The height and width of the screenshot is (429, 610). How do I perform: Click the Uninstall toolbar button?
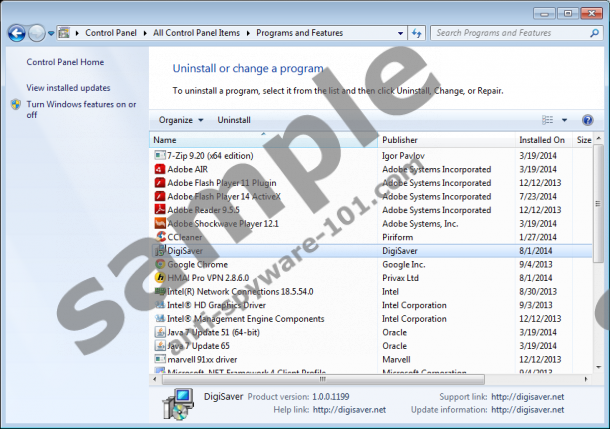tap(234, 120)
